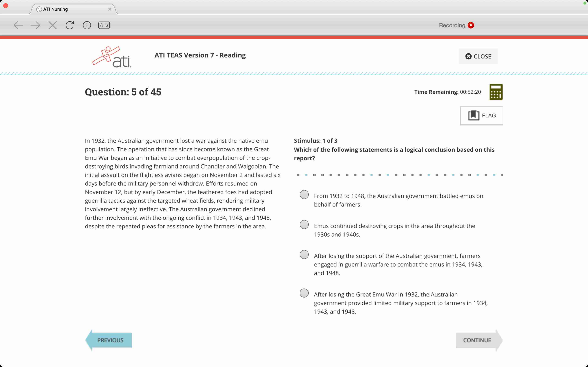
Task: Choose 'Emus continued destroying crops' answer
Action: click(x=304, y=224)
